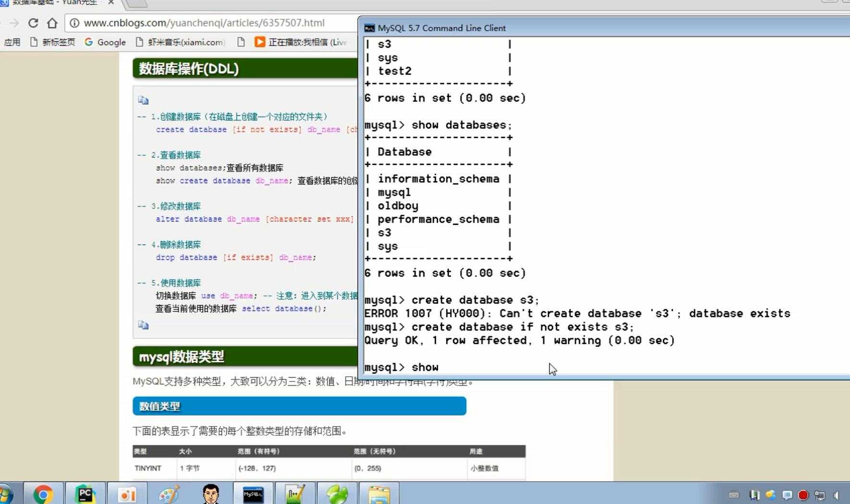The height and width of the screenshot is (504, 850).
Task: Click the 'mysql> show' prompt line in console
Action: [401, 367]
